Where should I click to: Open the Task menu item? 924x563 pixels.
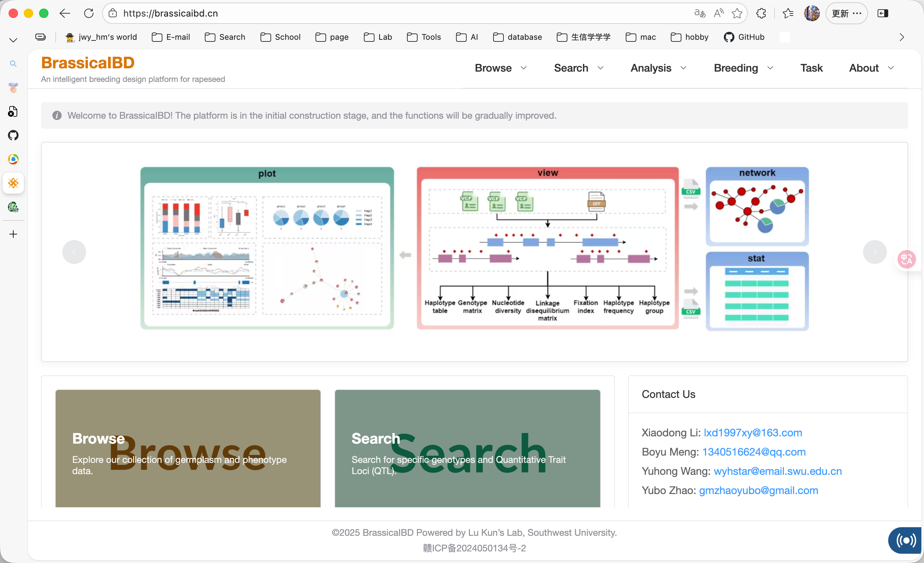[x=811, y=68]
